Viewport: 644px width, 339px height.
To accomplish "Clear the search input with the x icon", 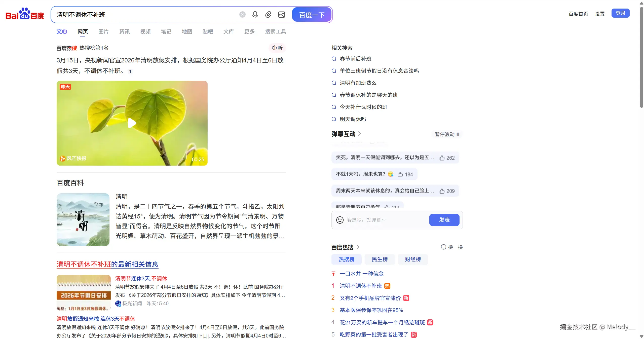I will [242, 14].
